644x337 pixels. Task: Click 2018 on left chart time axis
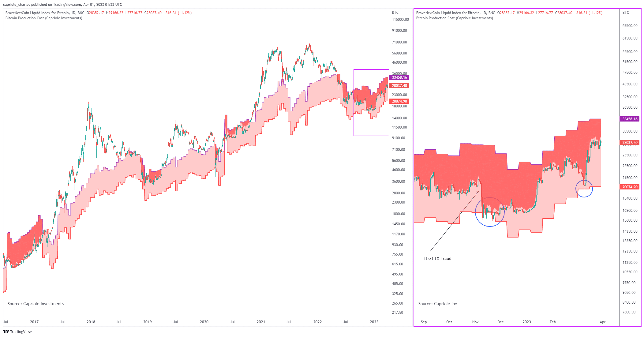point(91,322)
